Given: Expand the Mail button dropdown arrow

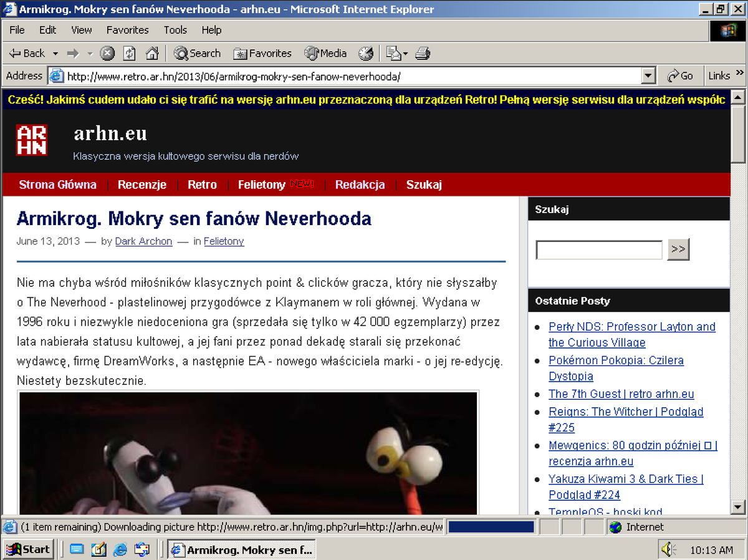Looking at the screenshot, I should point(405,54).
